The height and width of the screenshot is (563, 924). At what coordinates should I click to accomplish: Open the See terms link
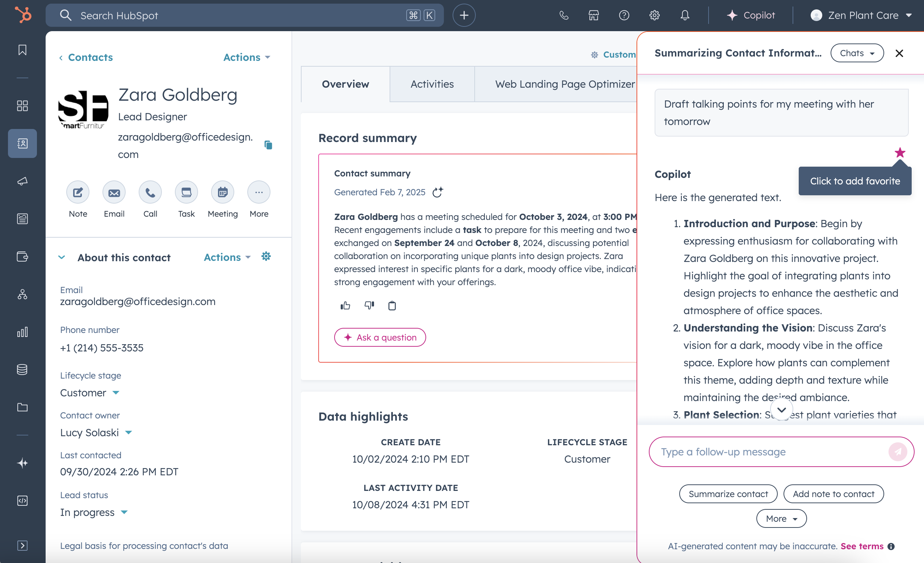pyautogui.click(x=862, y=546)
